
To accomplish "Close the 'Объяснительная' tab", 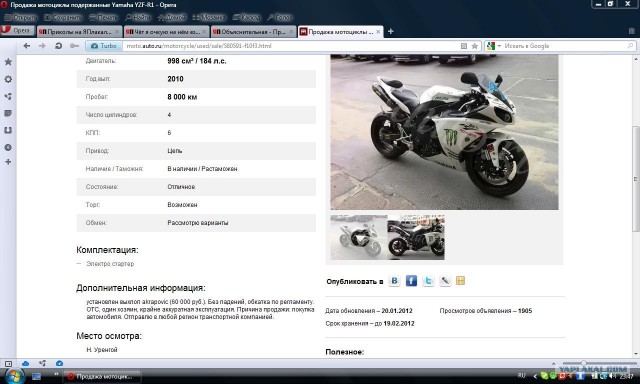I will pos(291,32).
